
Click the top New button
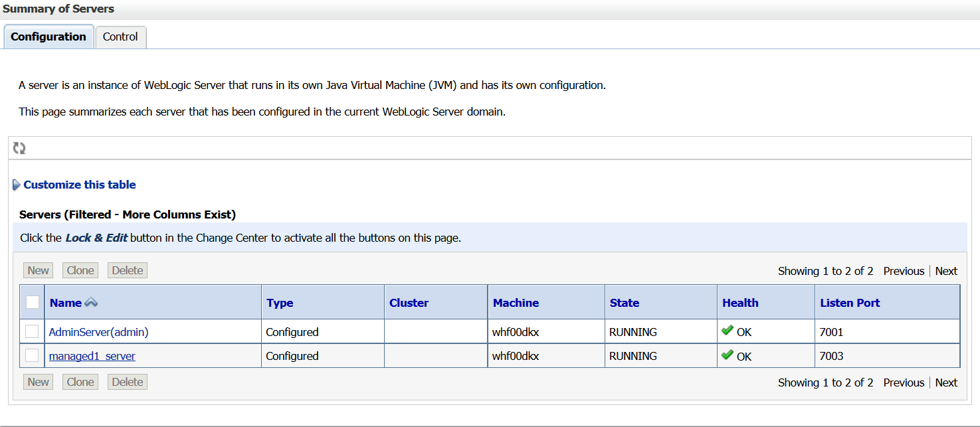pyautogui.click(x=39, y=270)
